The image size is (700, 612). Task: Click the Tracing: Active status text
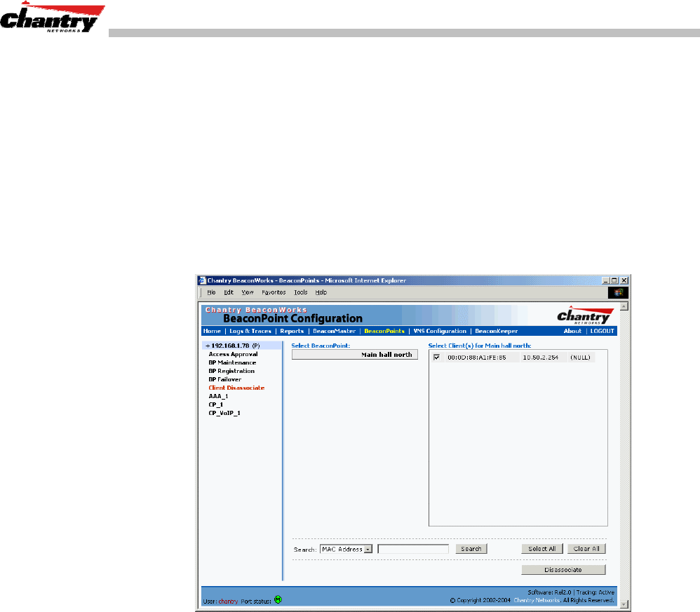pos(595,592)
